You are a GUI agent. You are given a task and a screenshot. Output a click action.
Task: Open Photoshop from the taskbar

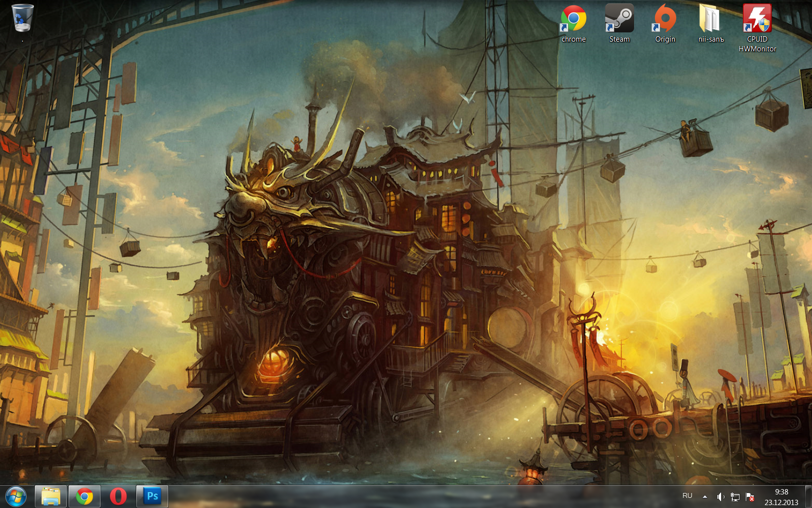coord(152,496)
